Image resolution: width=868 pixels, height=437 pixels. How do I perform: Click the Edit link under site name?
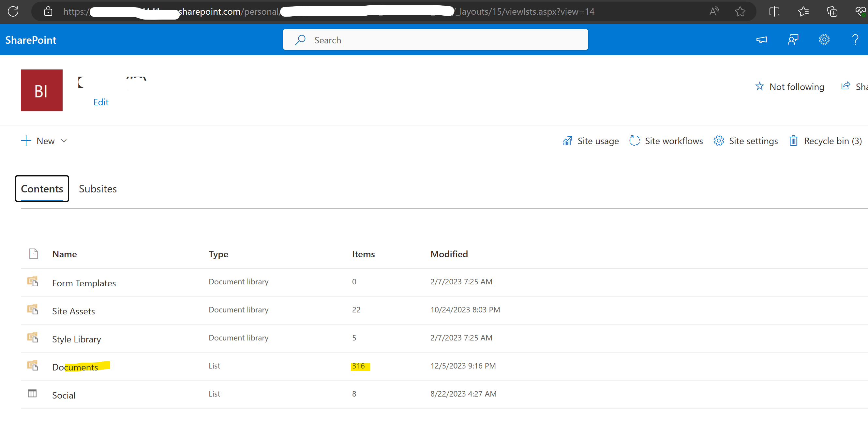point(101,102)
